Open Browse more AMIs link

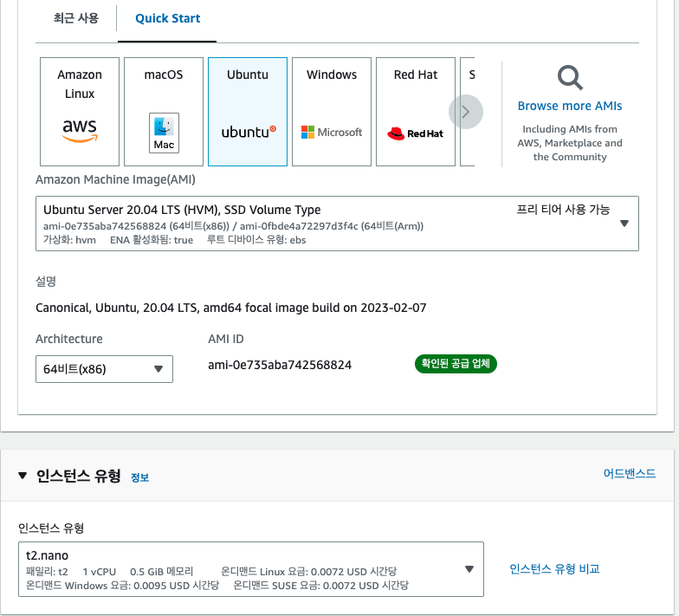(570, 106)
